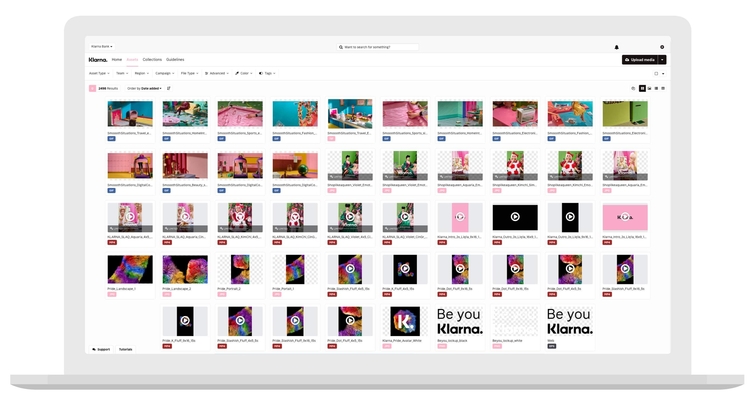Expand the Tags filter
This screenshot has height=404, width=755.
(267, 74)
